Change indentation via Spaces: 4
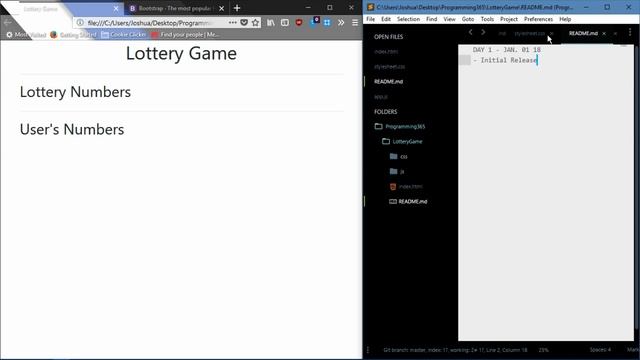 point(600,350)
